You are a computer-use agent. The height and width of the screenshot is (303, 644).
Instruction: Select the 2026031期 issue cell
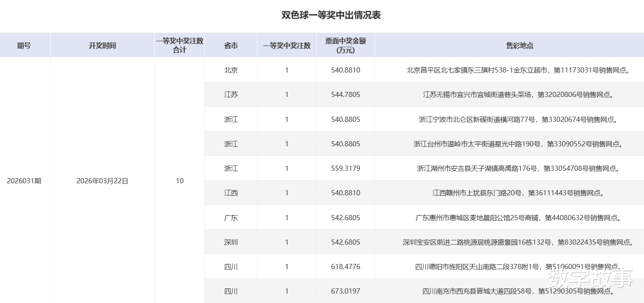pos(24,181)
